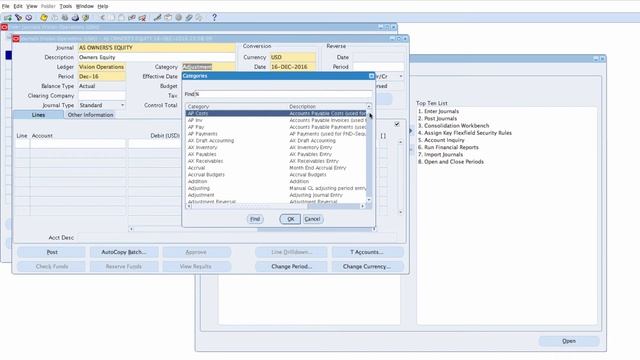The height and width of the screenshot is (360, 640).
Task: Open the Journal Type Standard dropdown
Action: [x=122, y=105]
